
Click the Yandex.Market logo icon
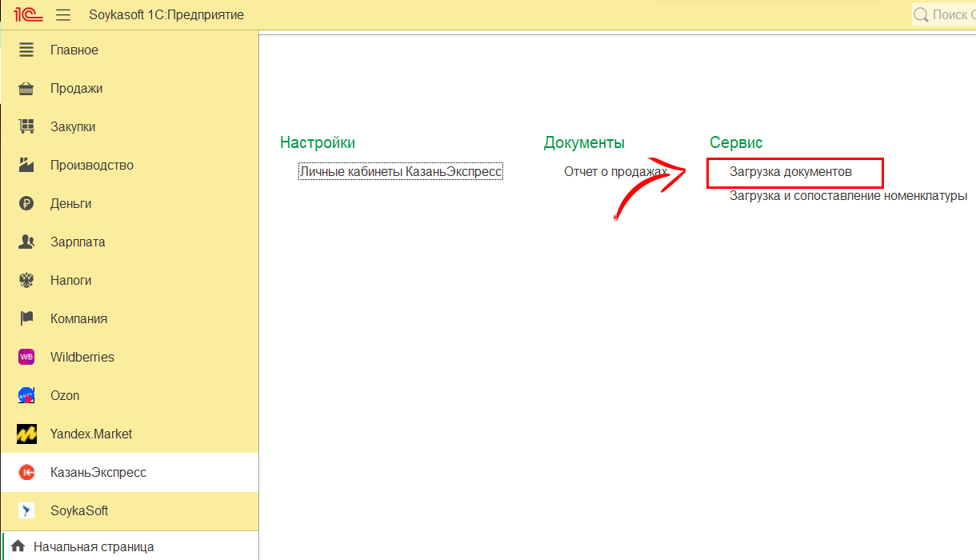click(x=26, y=434)
